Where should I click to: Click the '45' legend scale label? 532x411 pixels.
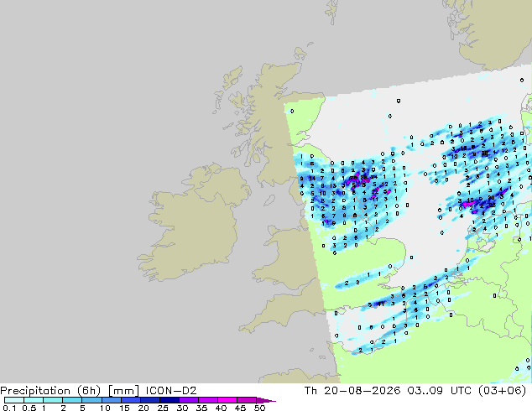(240, 408)
